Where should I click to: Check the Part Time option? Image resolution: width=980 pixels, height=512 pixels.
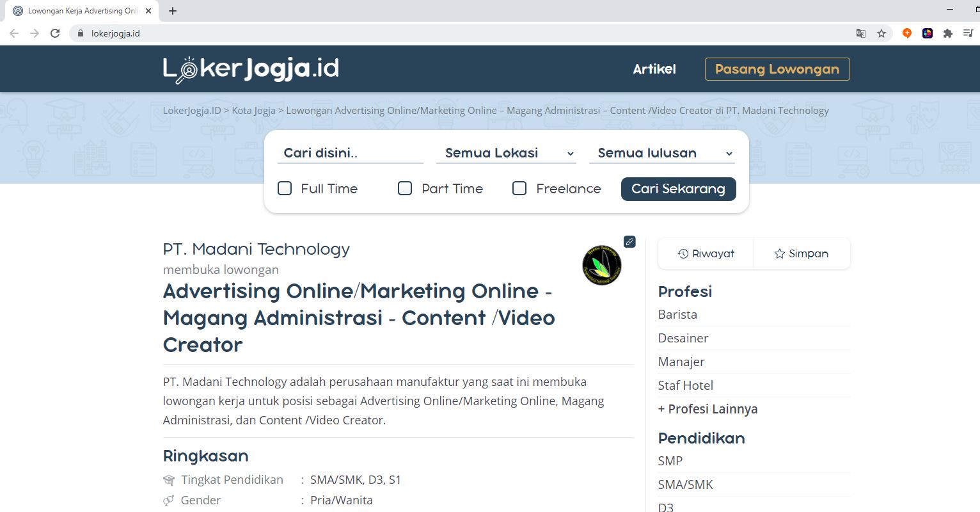click(x=405, y=188)
